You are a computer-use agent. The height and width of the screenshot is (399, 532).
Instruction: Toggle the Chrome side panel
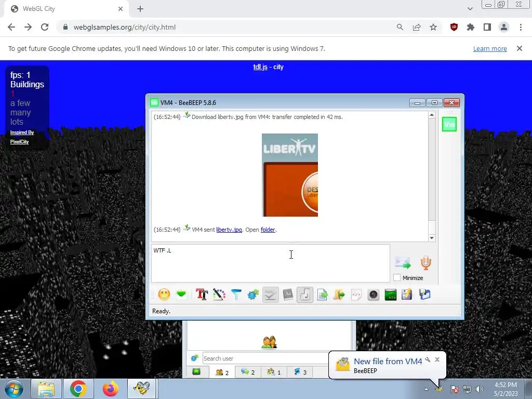(x=487, y=27)
